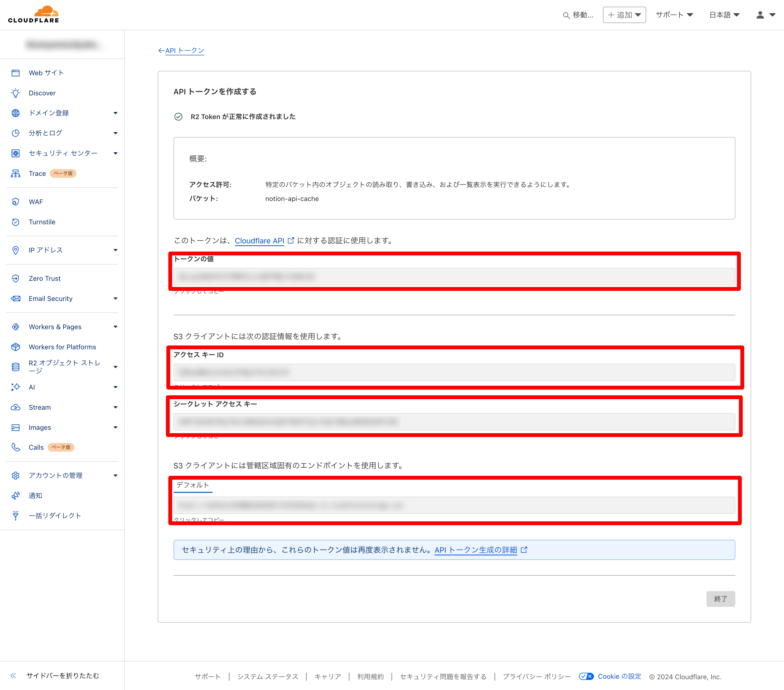
Task: Click the R2 storage database icon
Action: click(15, 367)
